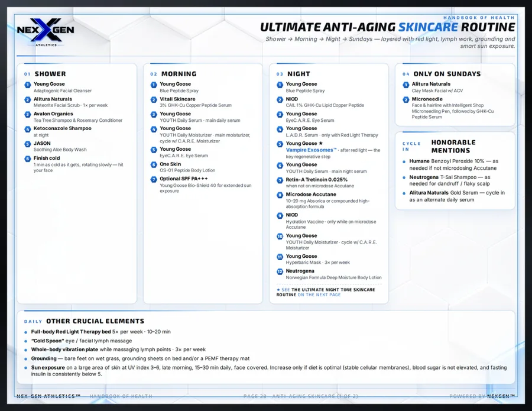
Task: Click 'Retin-A Tretinoin 0.025%' item
Action: coord(317,180)
